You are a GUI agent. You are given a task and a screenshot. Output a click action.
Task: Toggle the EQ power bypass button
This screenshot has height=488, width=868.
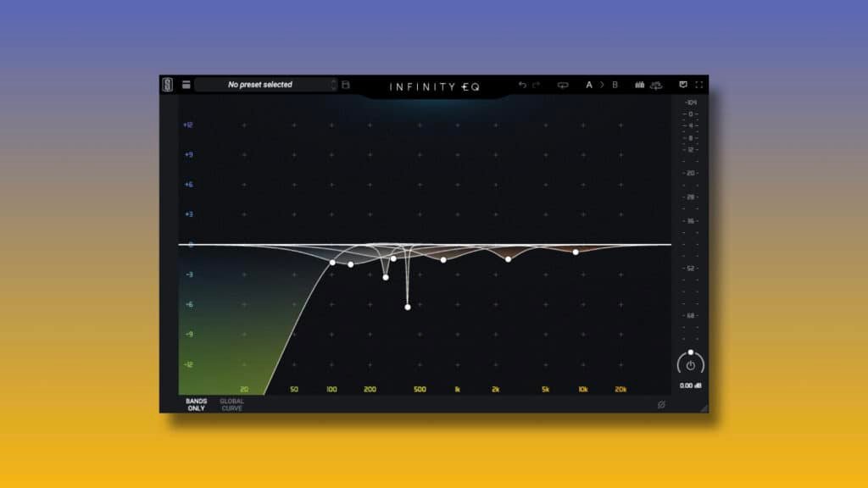click(691, 365)
